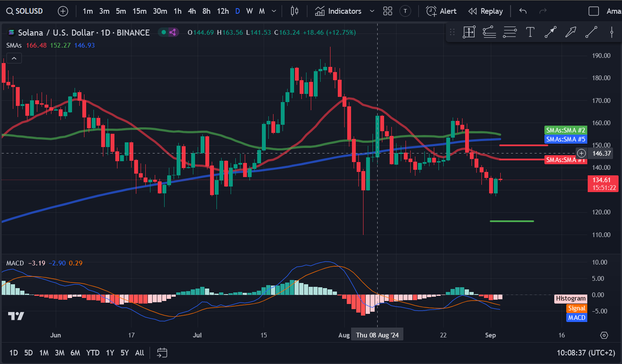The height and width of the screenshot is (364, 622).
Task: Select the 1h timeframe
Action: [x=177, y=11]
